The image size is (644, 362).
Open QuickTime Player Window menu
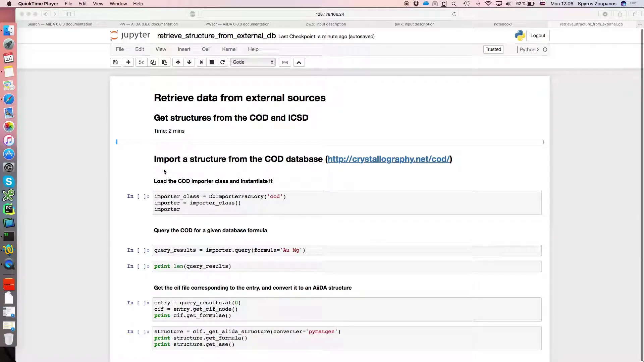(118, 4)
